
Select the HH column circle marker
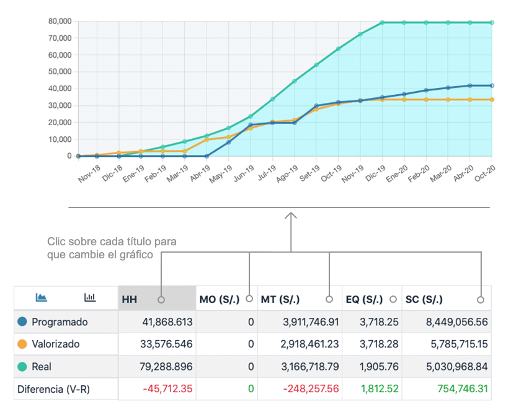161,300
